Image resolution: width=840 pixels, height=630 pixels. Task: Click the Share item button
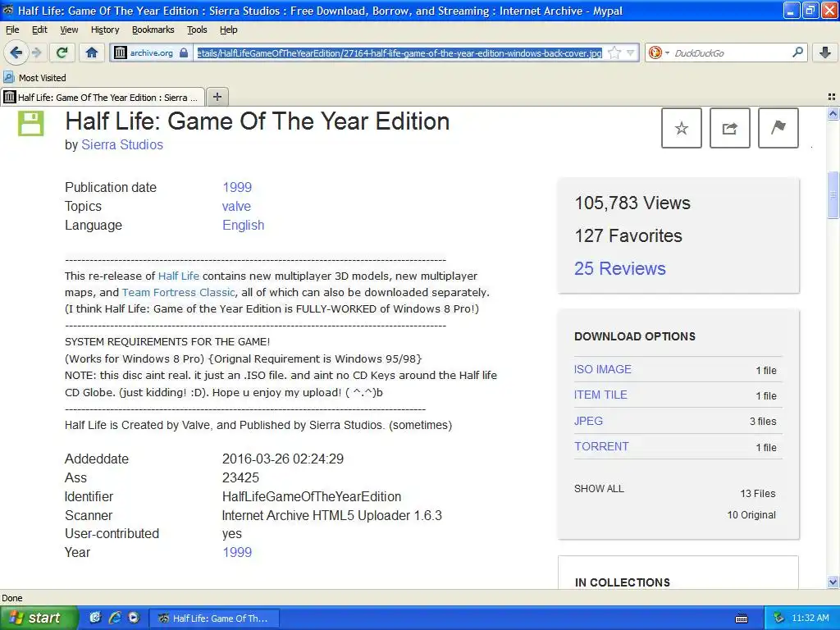tap(729, 128)
